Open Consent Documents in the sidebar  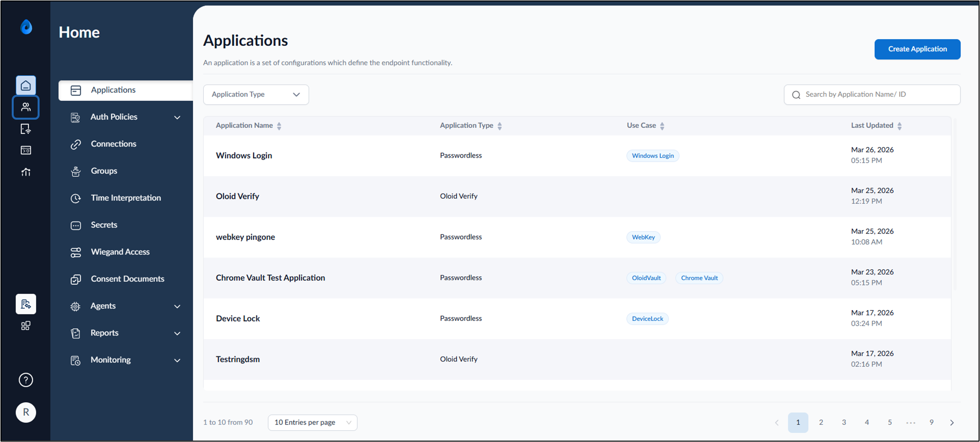tap(128, 279)
